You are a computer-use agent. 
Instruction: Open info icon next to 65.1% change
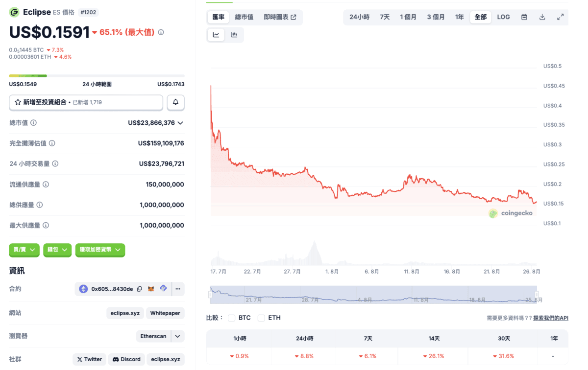pyautogui.click(x=161, y=32)
